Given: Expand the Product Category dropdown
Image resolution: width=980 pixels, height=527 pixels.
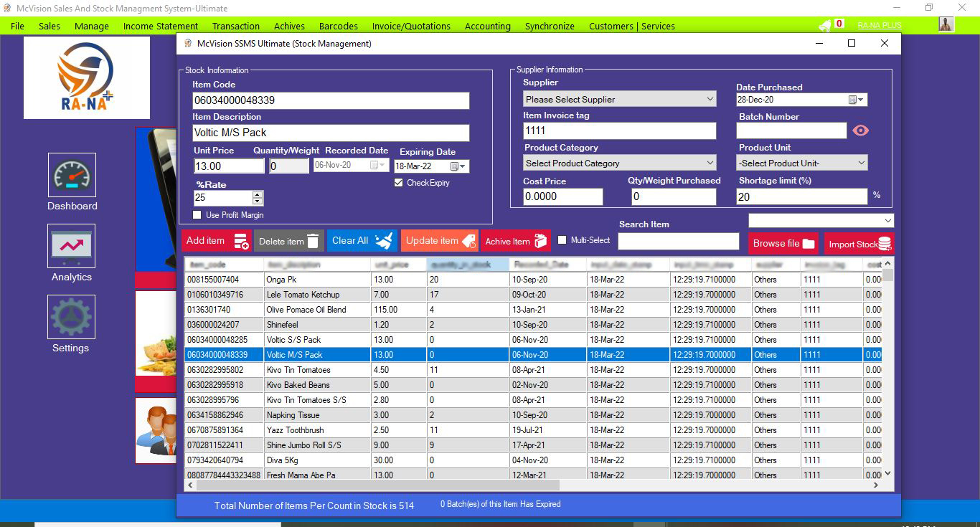Looking at the screenshot, I should pos(710,163).
